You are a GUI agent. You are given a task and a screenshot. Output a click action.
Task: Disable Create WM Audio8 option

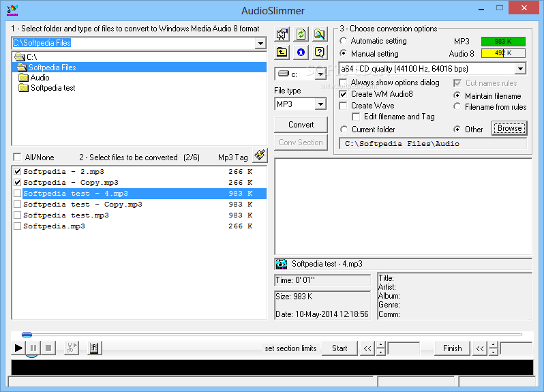coord(343,94)
